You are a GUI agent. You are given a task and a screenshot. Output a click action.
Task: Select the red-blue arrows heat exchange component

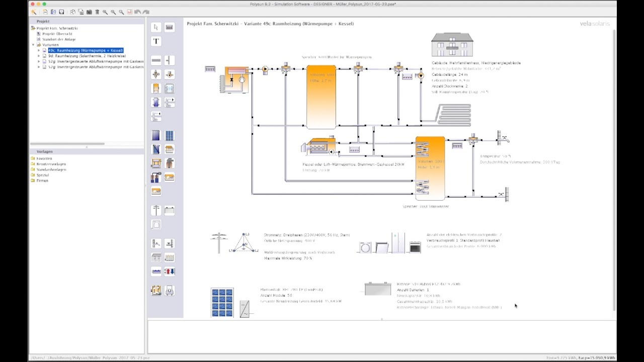[170, 271]
